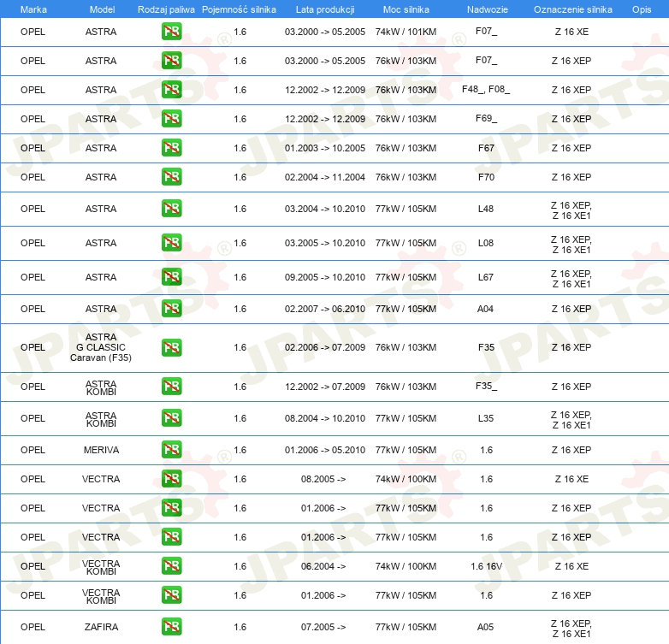Click the fuel icon in the Vectra Kombi 1.6 16V row
The width and height of the screenshot is (669, 644).
click(171, 566)
